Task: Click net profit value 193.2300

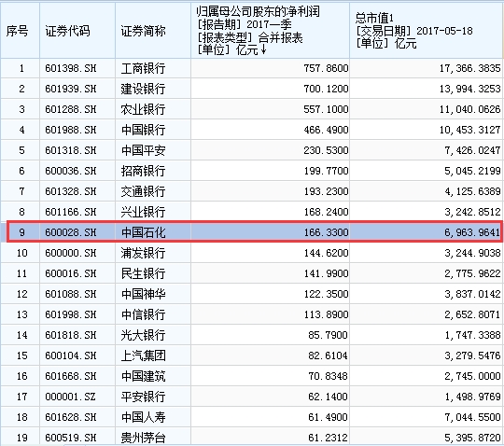Action: (x=326, y=191)
